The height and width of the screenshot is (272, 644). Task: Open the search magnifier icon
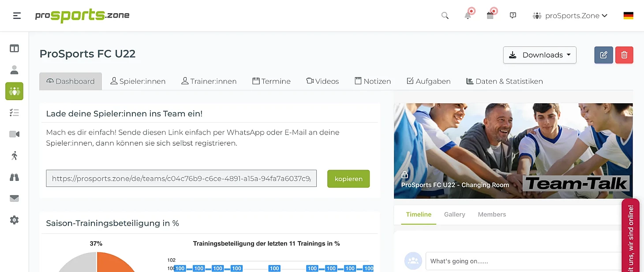click(x=445, y=16)
